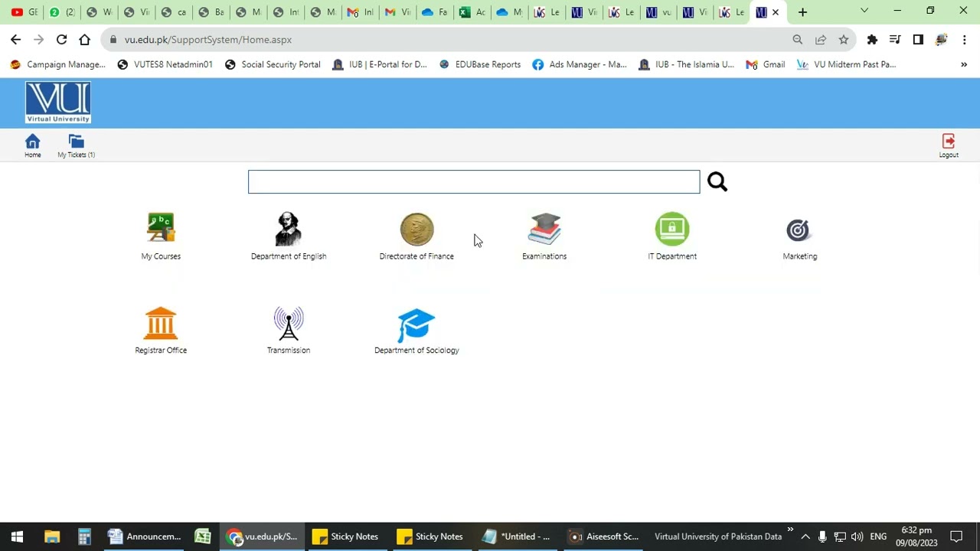
Task: Select Directorate of Finance coin icon
Action: coord(416,229)
